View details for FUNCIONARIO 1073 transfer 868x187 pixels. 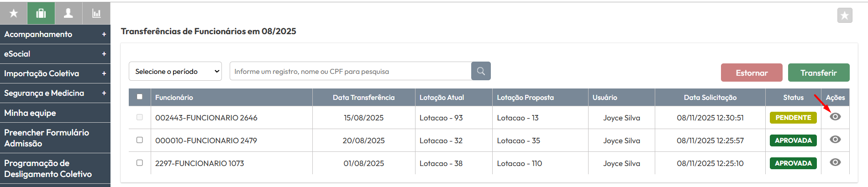click(835, 162)
